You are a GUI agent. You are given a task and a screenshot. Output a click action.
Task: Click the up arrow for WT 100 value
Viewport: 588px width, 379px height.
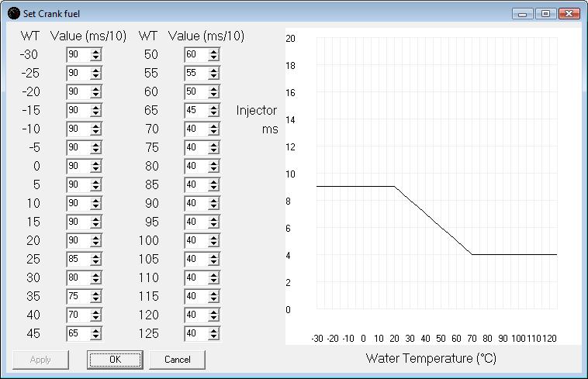[213, 237]
